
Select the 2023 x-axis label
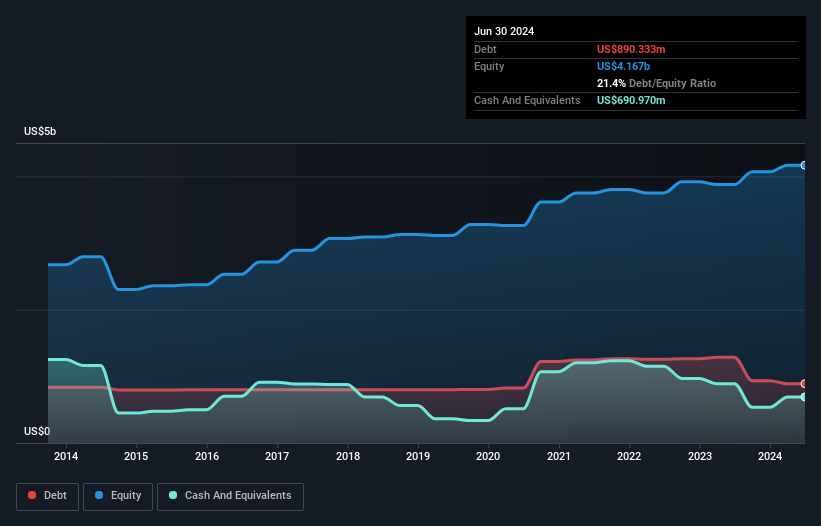click(x=700, y=456)
